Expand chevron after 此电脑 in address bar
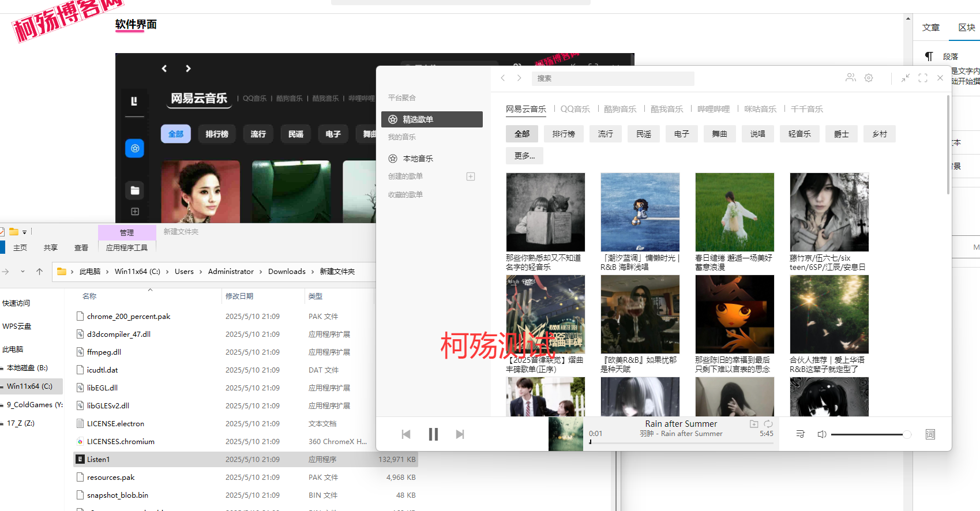 click(107, 272)
